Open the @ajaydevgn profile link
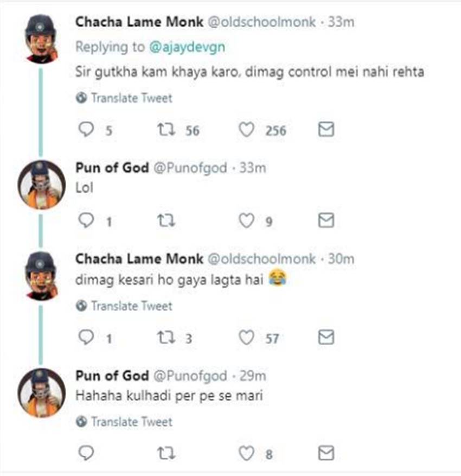Screen dimensions: 461x476 (187, 47)
